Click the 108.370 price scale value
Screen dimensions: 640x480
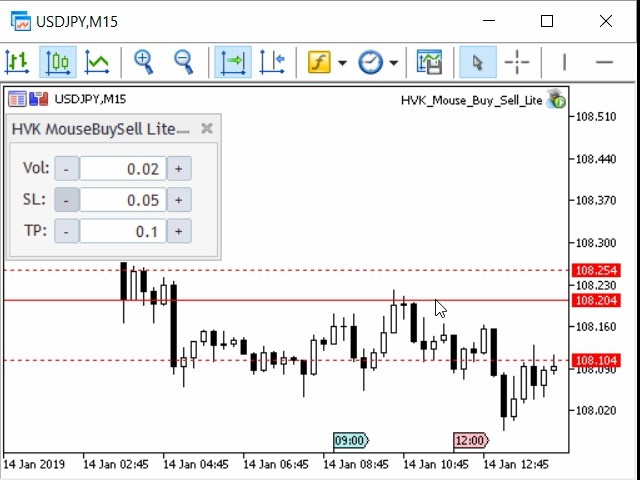pyautogui.click(x=596, y=200)
